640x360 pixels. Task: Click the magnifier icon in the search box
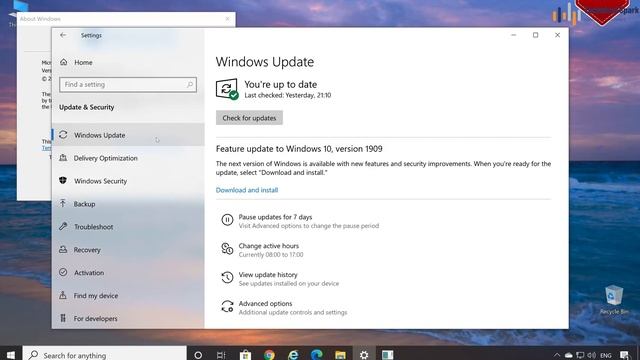[190, 84]
